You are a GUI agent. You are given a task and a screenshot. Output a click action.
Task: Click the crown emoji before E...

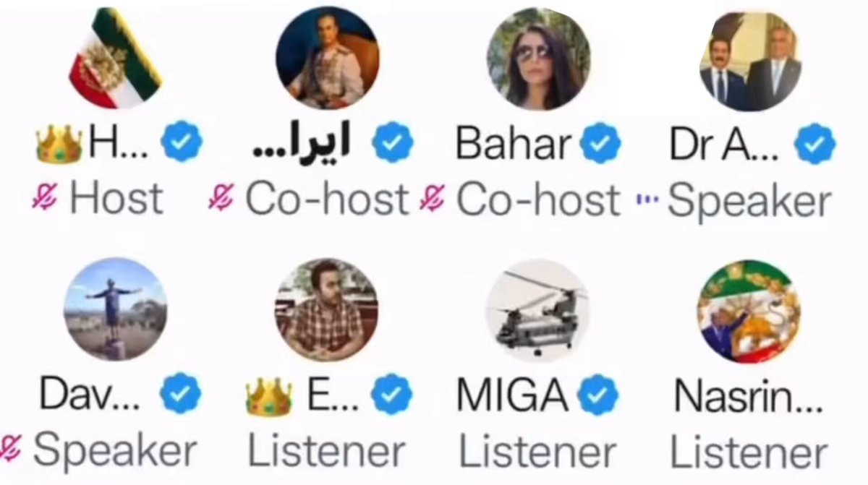point(268,395)
